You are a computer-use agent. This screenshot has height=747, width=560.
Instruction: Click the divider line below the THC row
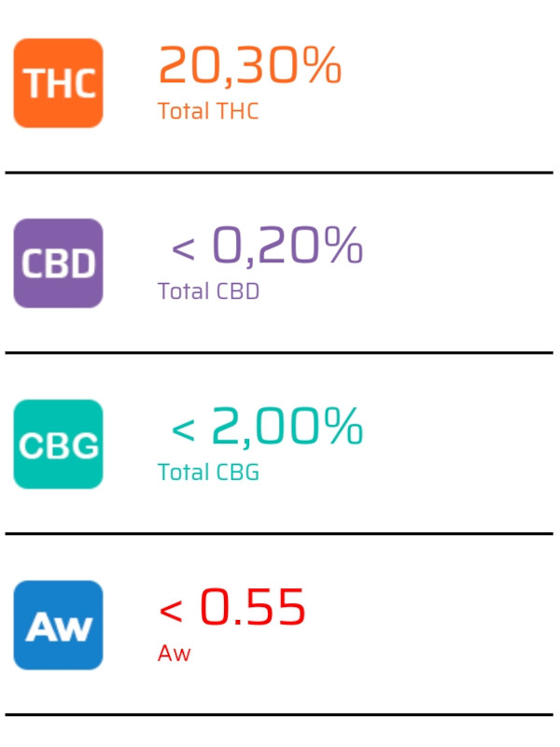click(x=279, y=173)
